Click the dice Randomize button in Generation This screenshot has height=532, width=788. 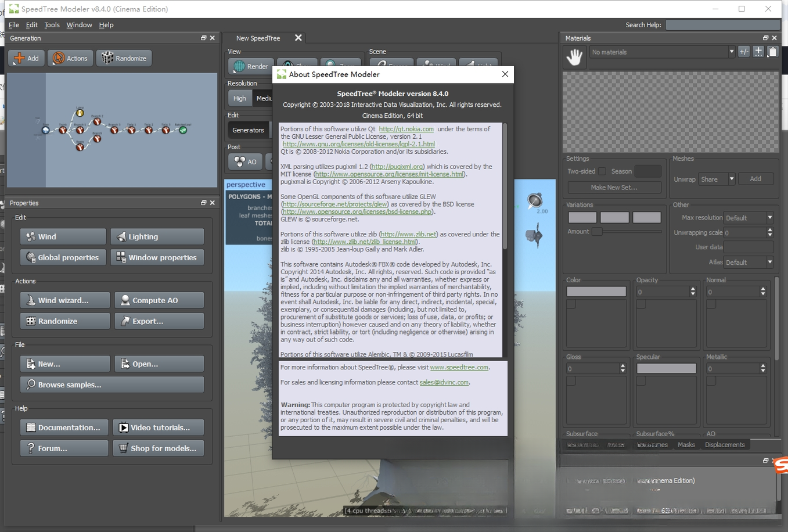(x=124, y=58)
